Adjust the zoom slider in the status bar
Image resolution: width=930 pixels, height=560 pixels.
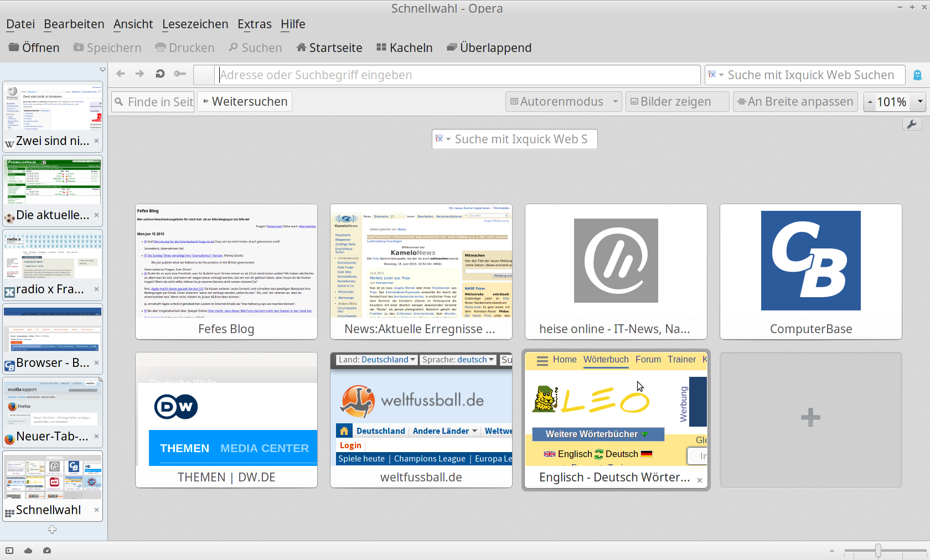[878, 551]
